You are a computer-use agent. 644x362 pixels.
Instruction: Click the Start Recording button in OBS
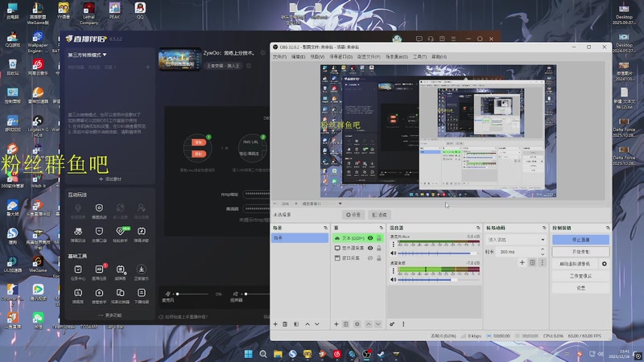click(580, 252)
